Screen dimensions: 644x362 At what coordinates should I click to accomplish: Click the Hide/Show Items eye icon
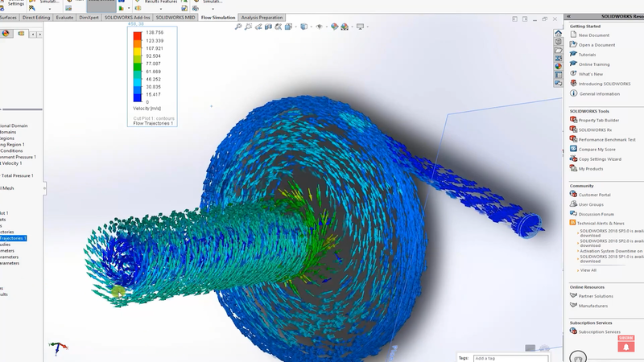pos(320,27)
